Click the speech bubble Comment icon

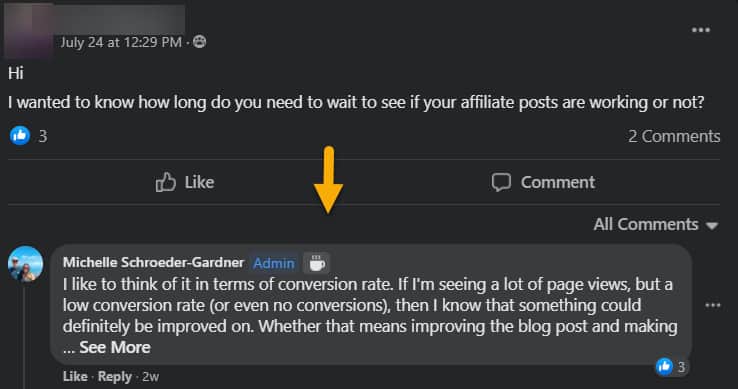coord(501,182)
